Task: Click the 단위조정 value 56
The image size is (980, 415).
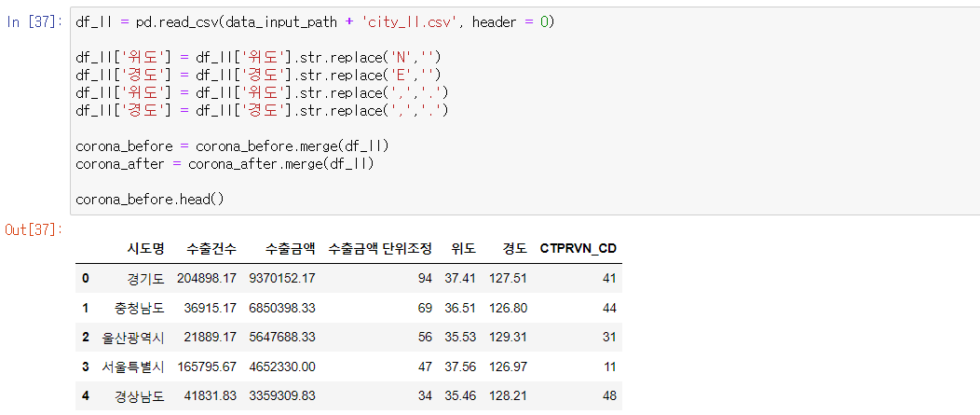Action: [x=425, y=338]
